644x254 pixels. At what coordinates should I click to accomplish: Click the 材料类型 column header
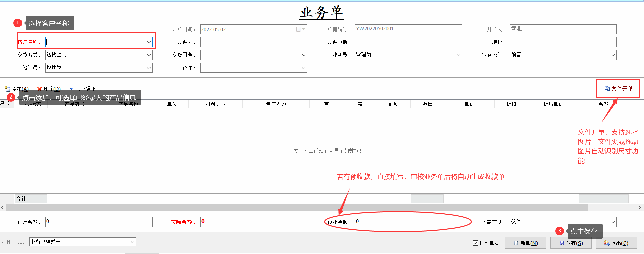coord(215,104)
